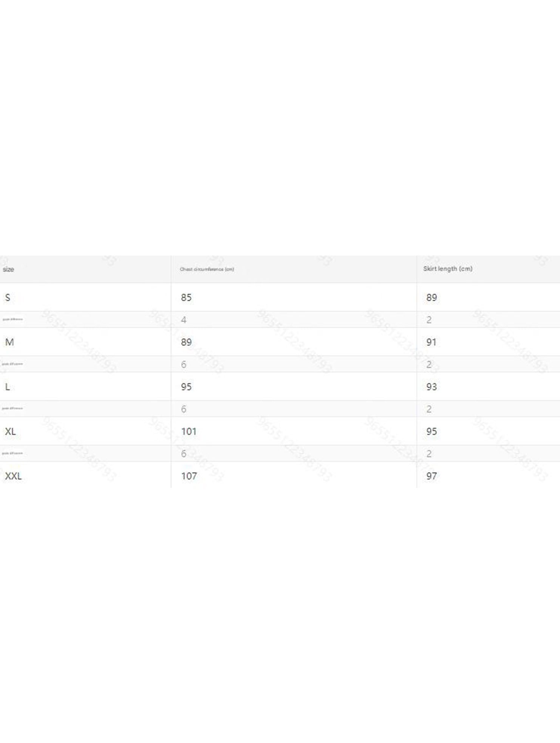Image resolution: width=560 pixels, height=743 pixels.
Task: Click the 'size' column header
Action: click(8, 269)
